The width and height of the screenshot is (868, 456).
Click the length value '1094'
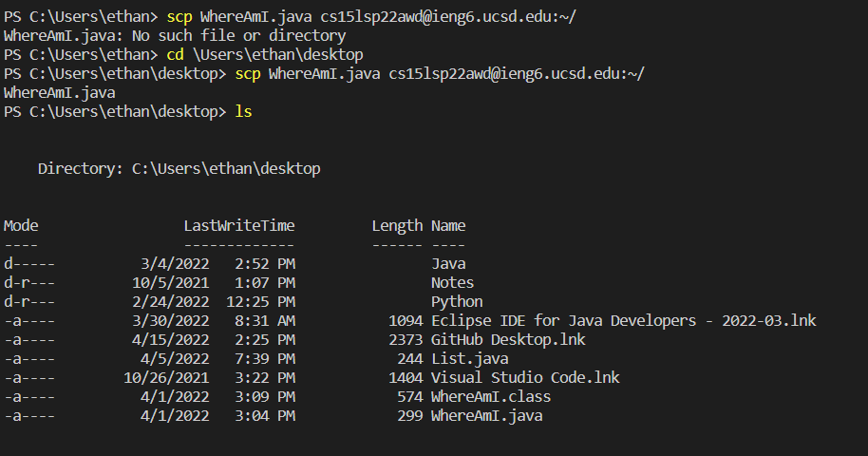pos(406,321)
